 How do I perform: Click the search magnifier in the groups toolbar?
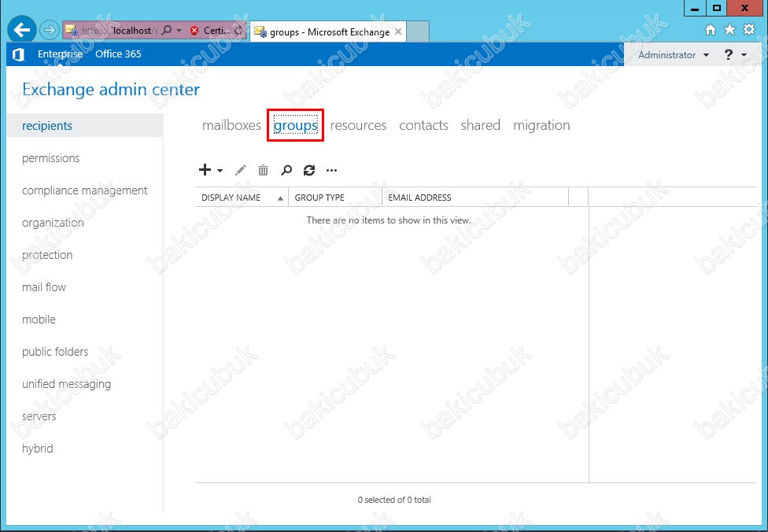pyautogui.click(x=286, y=170)
